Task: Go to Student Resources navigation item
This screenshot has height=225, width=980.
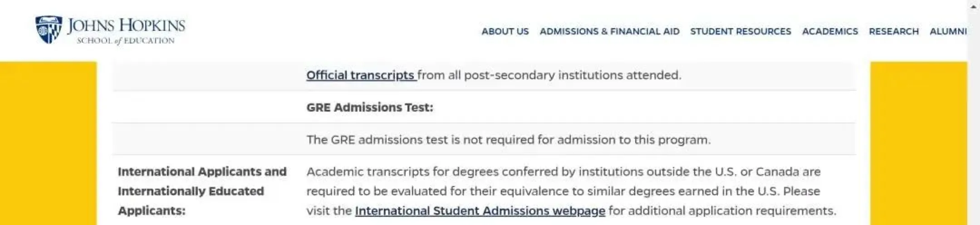Action: click(740, 31)
